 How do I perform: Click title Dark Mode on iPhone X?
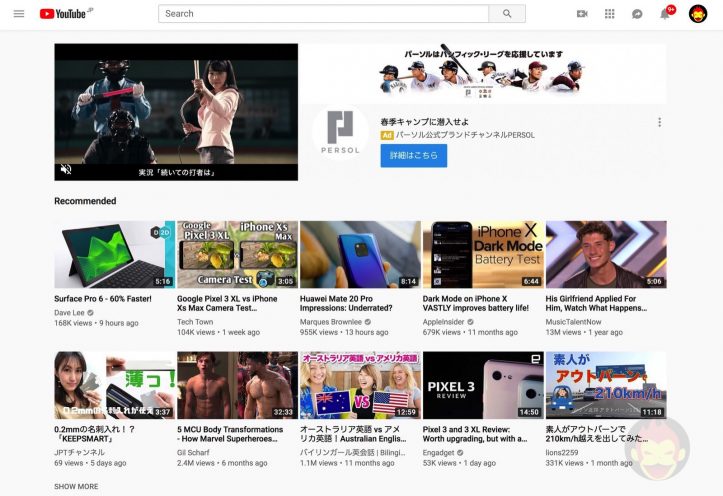pyautogui.click(x=476, y=303)
